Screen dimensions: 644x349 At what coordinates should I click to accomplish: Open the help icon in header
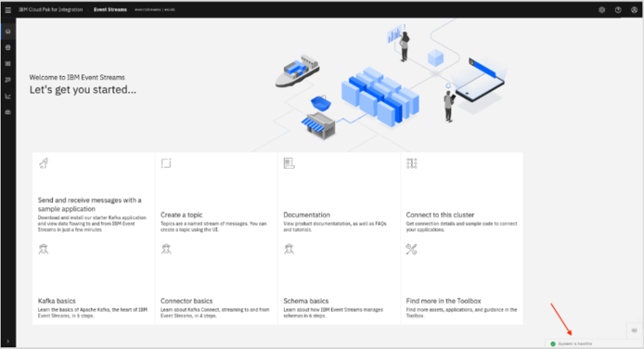click(x=618, y=10)
